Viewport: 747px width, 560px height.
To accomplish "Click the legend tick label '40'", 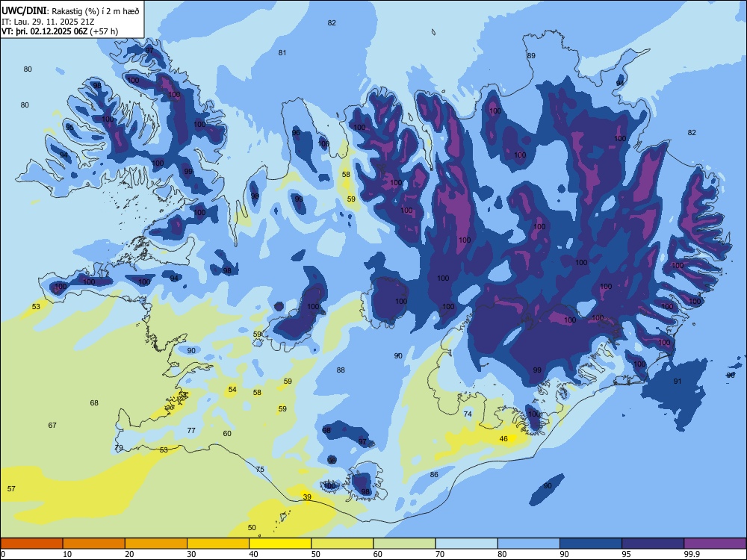I will [x=253, y=554].
